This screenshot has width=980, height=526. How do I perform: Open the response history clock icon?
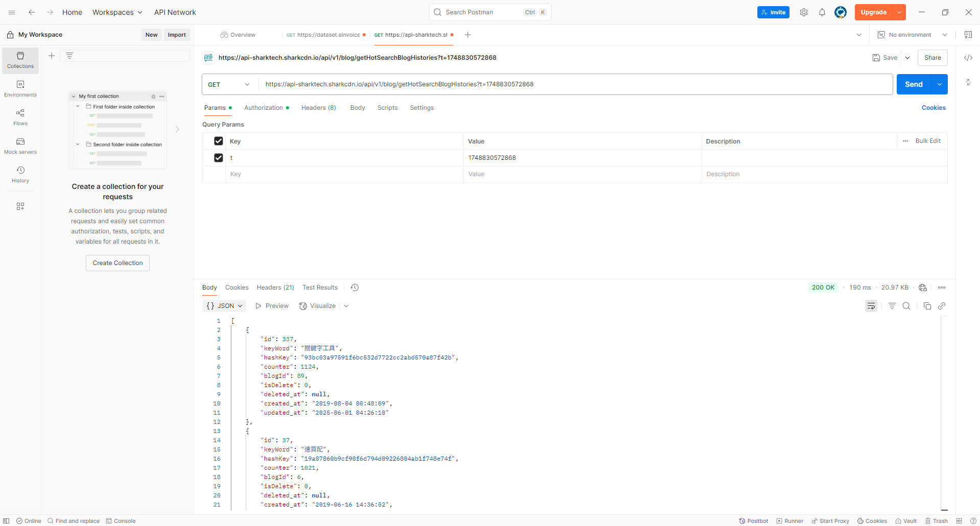click(x=355, y=288)
